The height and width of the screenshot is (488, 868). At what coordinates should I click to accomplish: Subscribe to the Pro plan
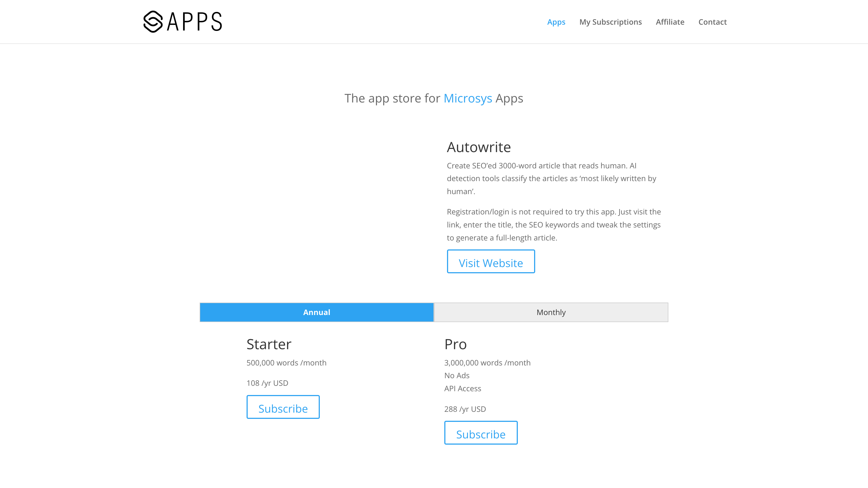coord(480,434)
